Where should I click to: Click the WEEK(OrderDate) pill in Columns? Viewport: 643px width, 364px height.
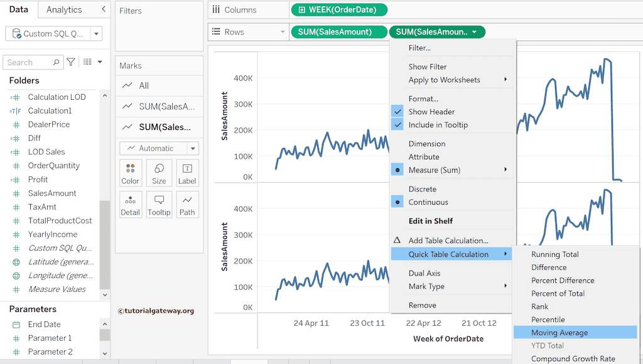pos(339,9)
